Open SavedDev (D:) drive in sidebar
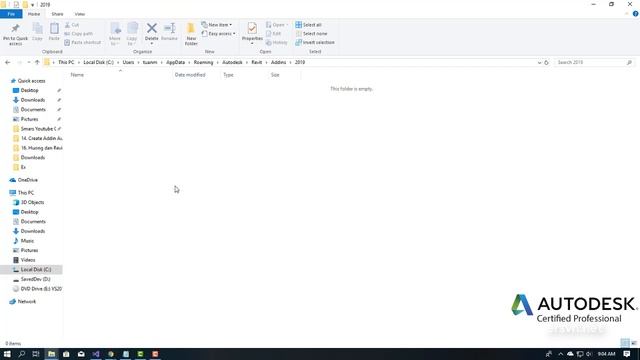Viewport: 640px width, 360px height. 35,279
